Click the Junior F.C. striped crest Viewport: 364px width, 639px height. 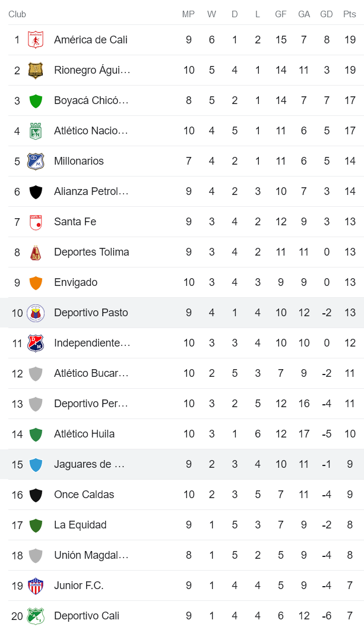pos(36,586)
